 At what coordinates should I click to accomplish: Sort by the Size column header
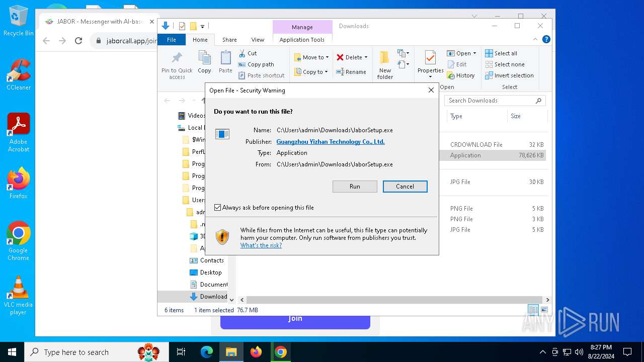(526, 116)
